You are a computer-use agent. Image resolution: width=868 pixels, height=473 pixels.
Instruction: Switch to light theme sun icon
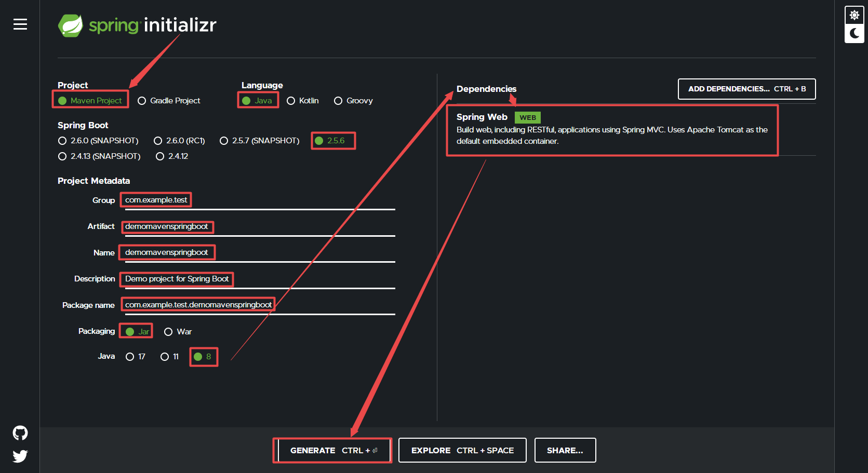pos(854,15)
